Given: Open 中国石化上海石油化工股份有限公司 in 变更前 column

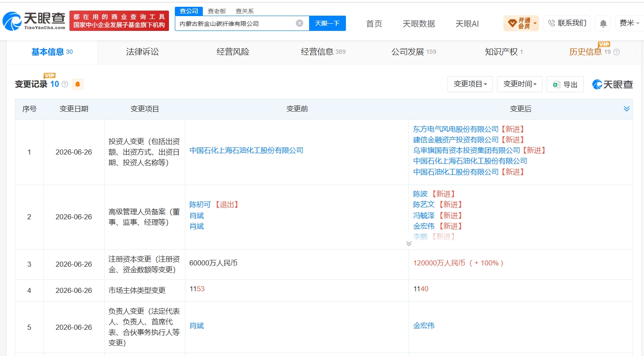Looking at the screenshot, I should [246, 150].
